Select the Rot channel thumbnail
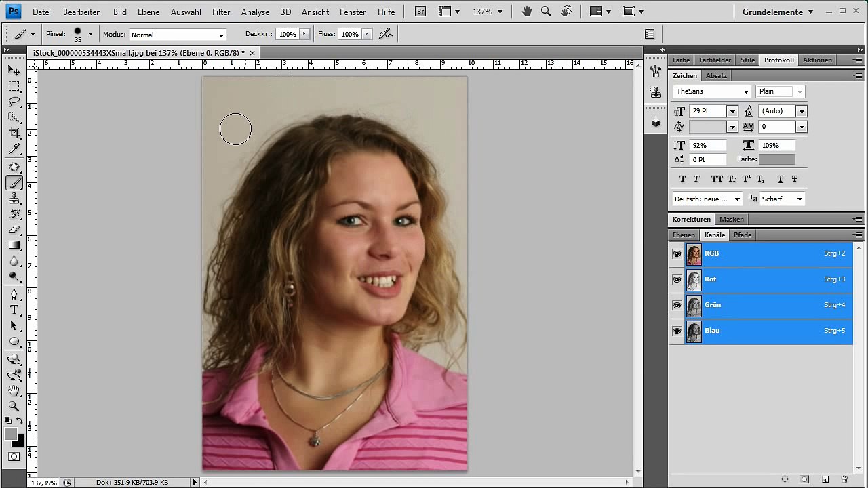Image resolution: width=868 pixels, height=488 pixels. click(694, 279)
